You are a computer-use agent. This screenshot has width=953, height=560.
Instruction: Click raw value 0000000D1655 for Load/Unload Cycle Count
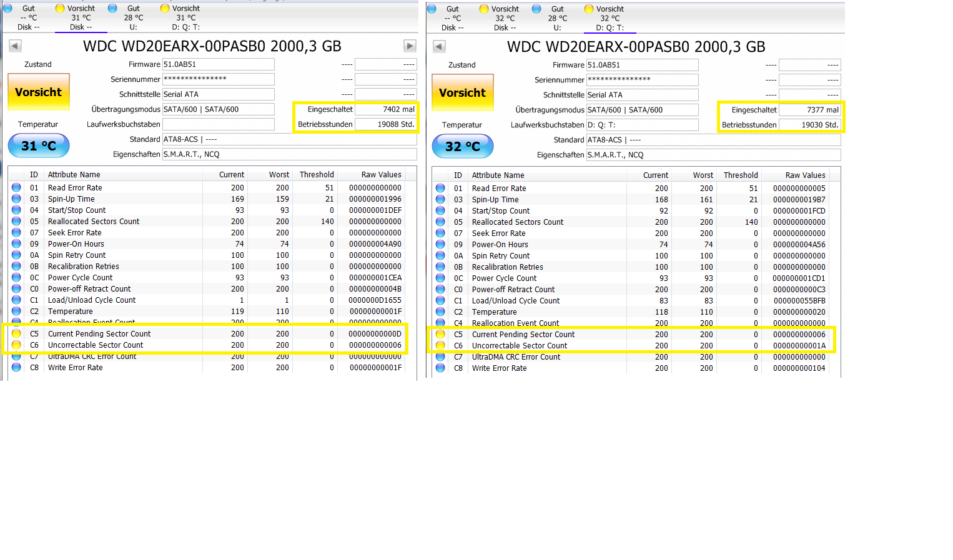click(375, 300)
